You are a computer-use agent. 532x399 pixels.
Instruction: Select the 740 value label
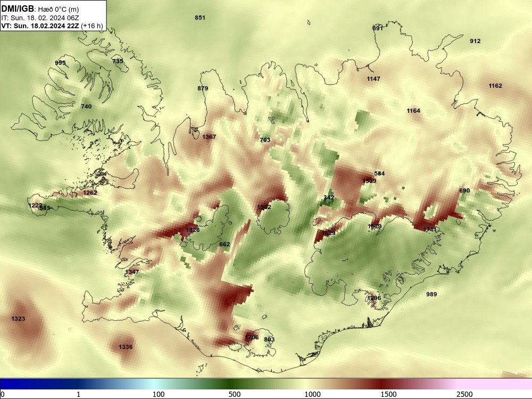[86, 106]
